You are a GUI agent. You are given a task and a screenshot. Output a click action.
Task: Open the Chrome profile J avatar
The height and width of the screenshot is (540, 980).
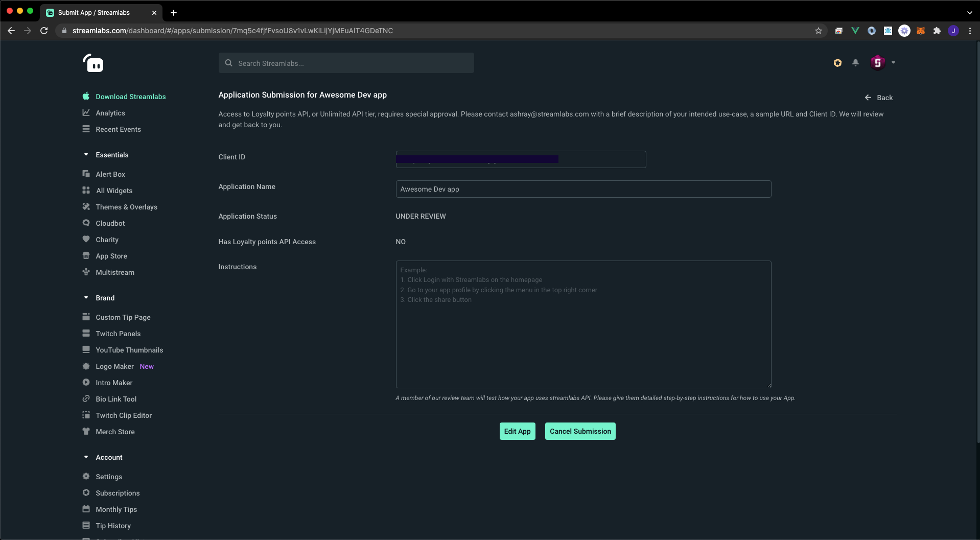pos(953,31)
